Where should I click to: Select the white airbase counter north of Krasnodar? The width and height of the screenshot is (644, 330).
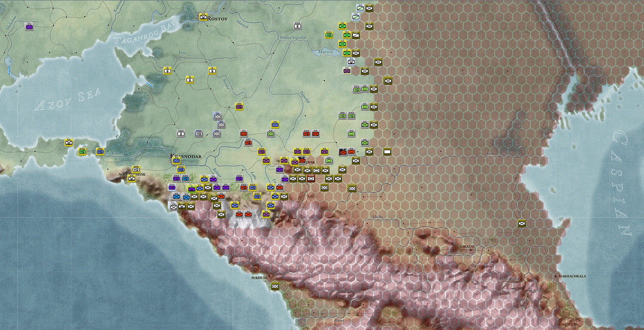point(181,134)
